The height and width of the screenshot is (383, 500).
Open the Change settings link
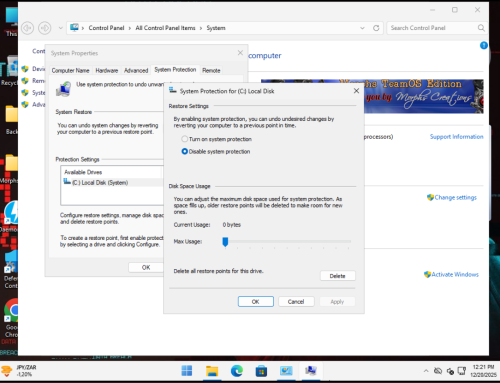pyautogui.click(x=455, y=197)
